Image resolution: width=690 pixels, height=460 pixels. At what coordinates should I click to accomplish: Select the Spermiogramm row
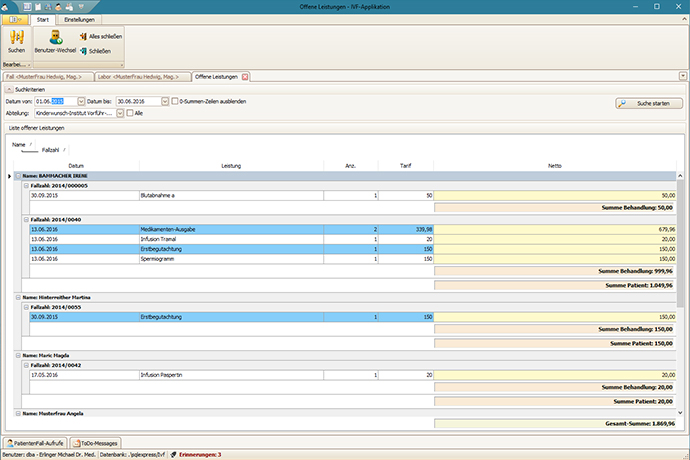click(x=353, y=259)
